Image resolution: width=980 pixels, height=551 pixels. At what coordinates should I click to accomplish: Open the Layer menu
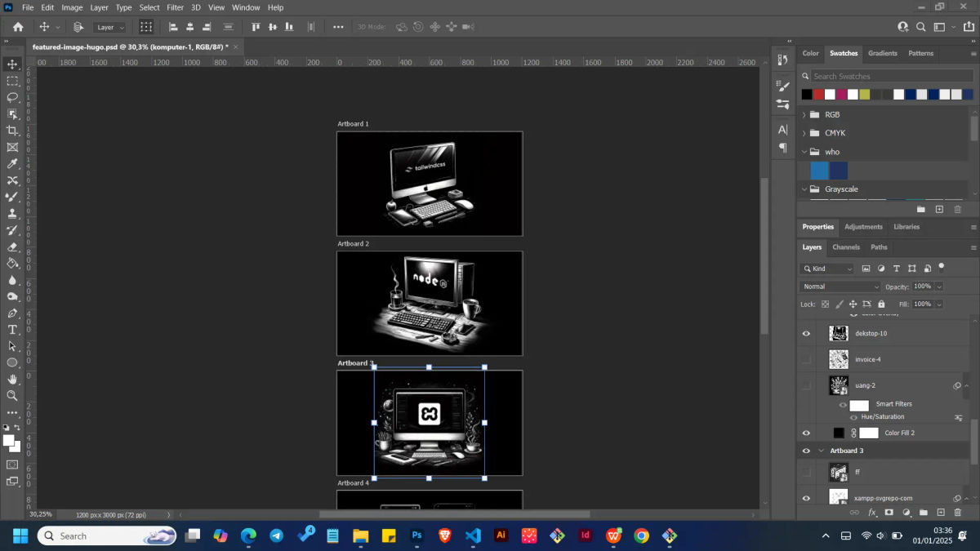click(99, 7)
